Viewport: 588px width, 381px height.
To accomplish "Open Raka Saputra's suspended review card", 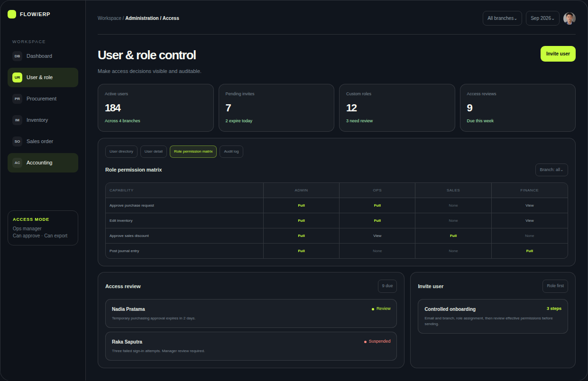I will pyautogui.click(x=251, y=346).
